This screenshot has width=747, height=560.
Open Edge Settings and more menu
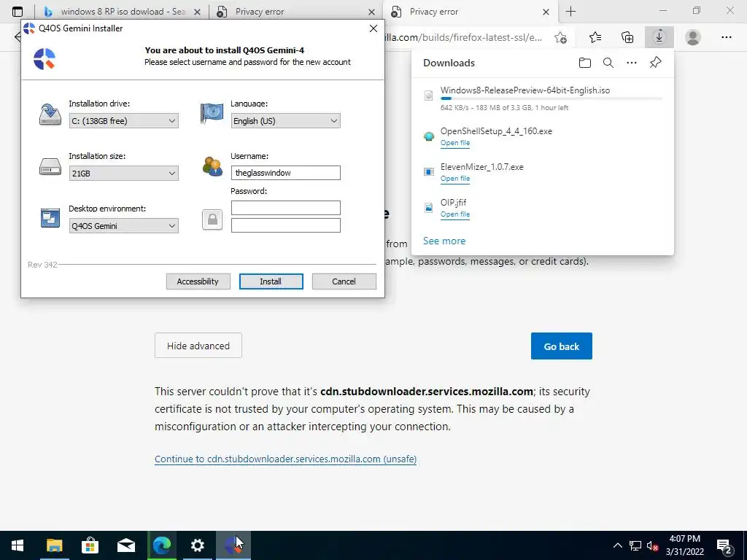click(x=726, y=37)
